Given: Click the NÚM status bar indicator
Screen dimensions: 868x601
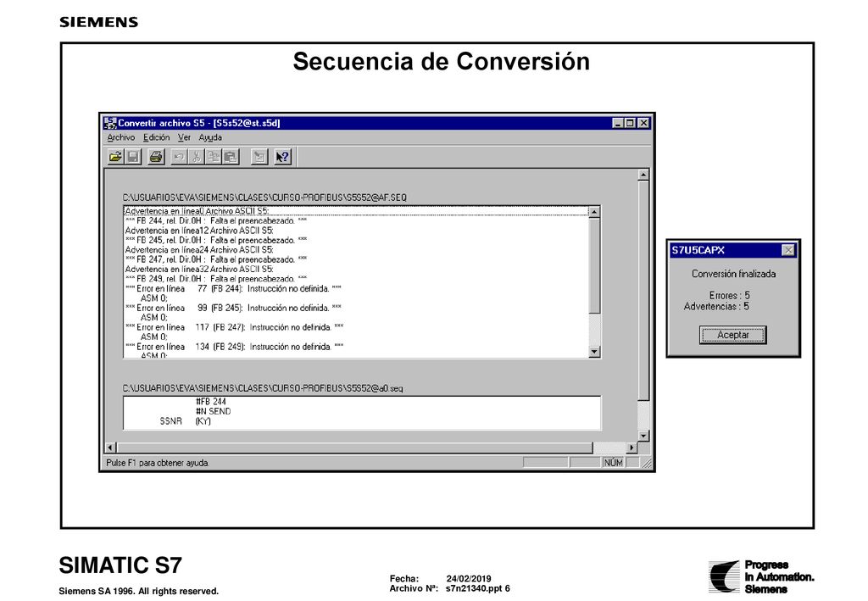Looking at the screenshot, I should pyautogui.click(x=613, y=462).
